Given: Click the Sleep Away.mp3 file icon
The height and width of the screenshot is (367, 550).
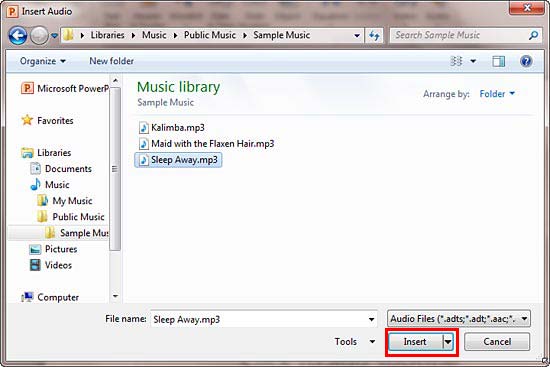Looking at the screenshot, I should coord(143,160).
